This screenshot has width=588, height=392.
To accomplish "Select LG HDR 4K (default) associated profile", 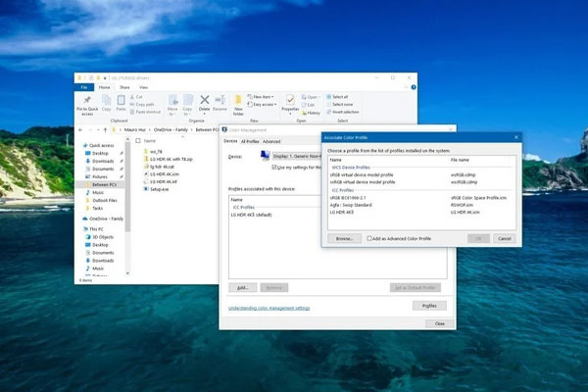I will pos(252,215).
